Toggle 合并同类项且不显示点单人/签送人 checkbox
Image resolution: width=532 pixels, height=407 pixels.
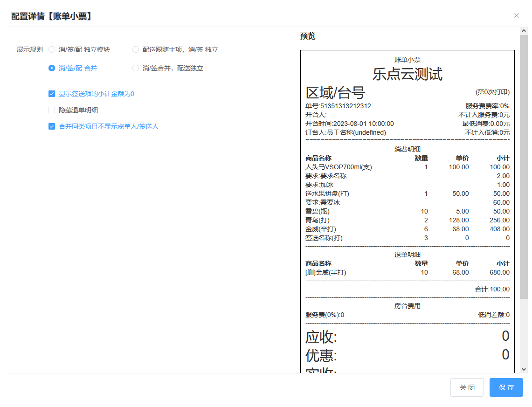pos(52,126)
